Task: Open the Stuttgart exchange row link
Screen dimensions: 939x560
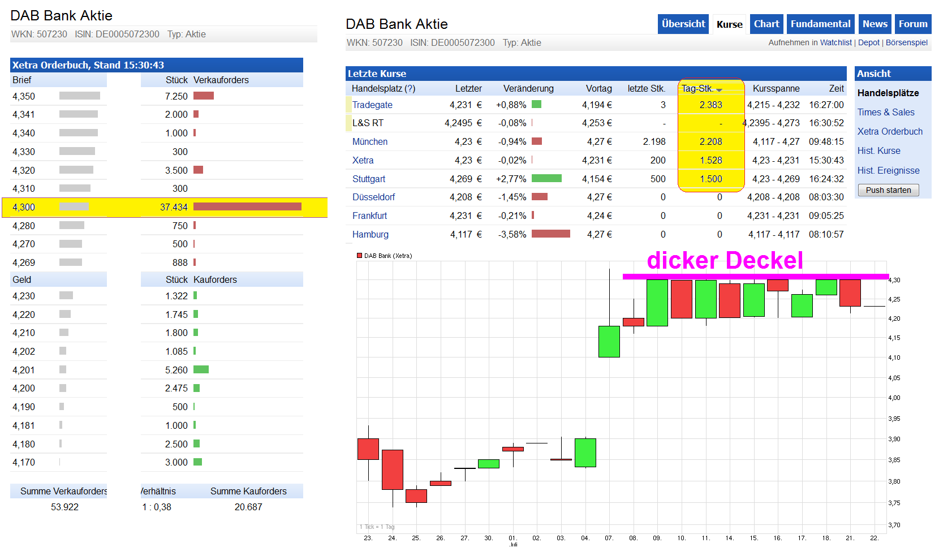Action: click(x=368, y=179)
